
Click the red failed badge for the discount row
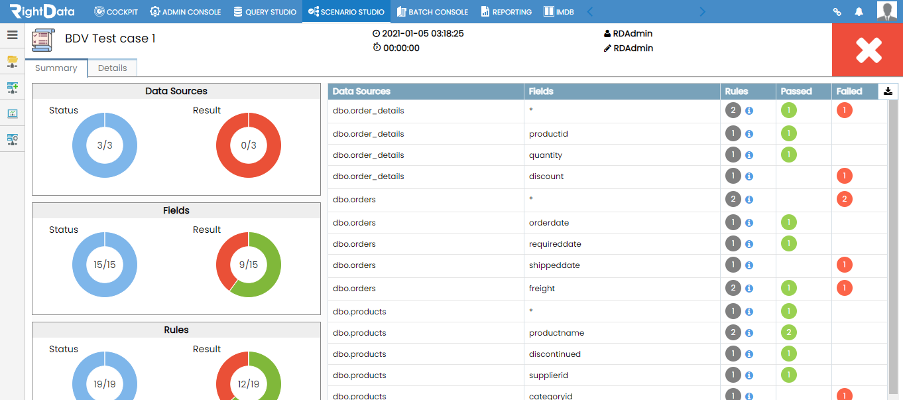point(844,177)
